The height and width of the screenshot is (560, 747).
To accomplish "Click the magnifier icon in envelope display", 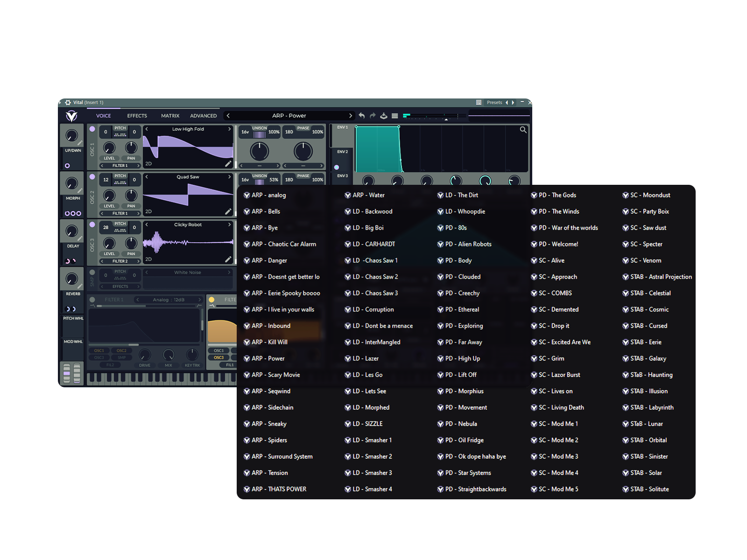I will 523,130.
